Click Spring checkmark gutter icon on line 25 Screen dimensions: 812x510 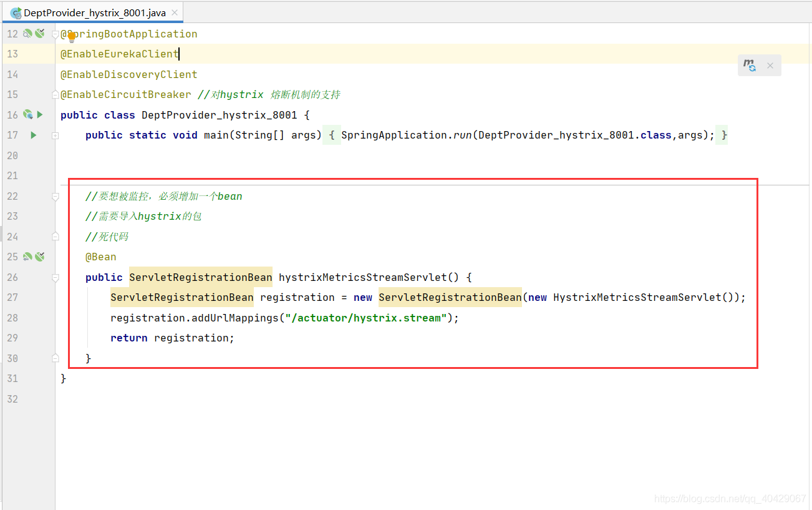(x=40, y=257)
